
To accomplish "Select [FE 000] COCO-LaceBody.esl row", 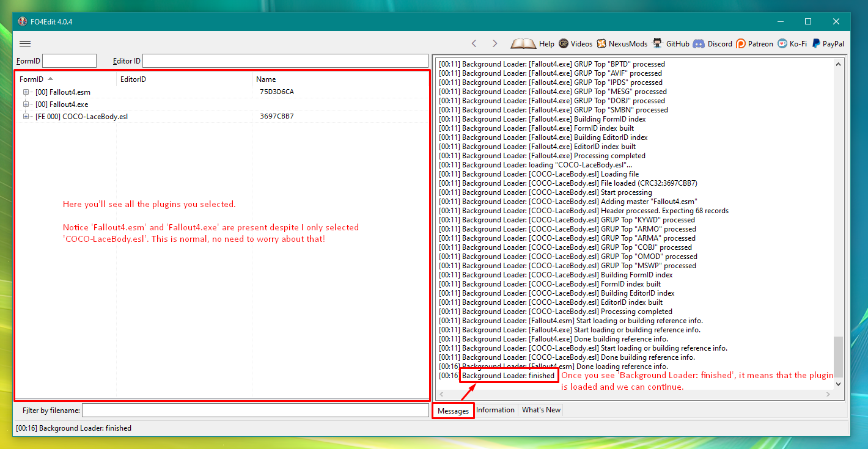I will click(x=223, y=117).
